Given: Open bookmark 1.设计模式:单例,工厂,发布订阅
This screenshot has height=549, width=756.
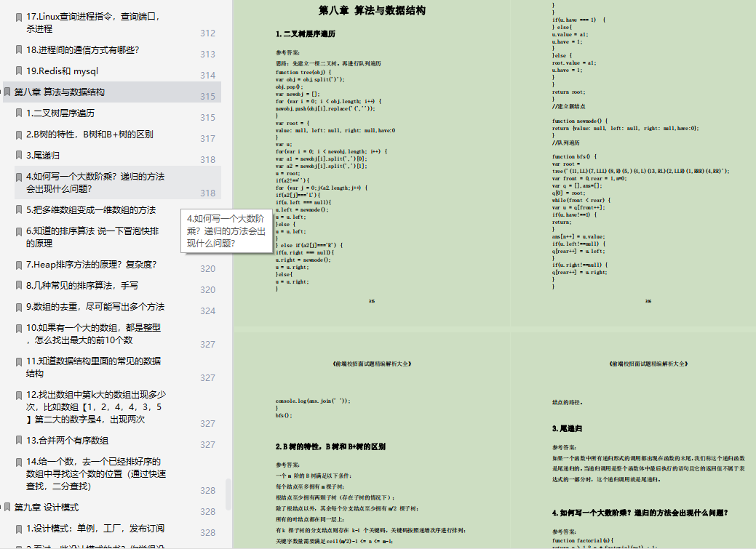Looking at the screenshot, I should [x=95, y=529].
